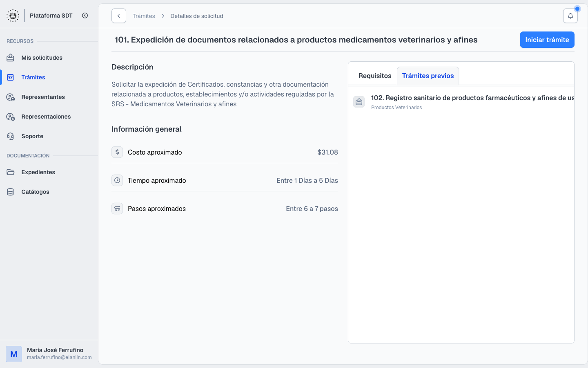The height and width of the screenshot is (368, 588).
Task: Click the Productos Veterinarios subtitle
Action: [x=396, y=108]
